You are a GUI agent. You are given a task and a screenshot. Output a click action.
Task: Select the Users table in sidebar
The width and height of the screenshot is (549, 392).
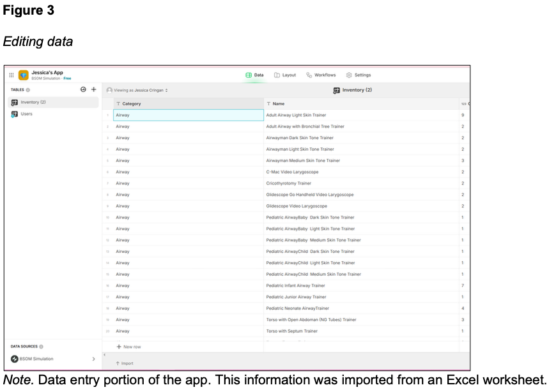pyautogui.click(x=27, y=114)
